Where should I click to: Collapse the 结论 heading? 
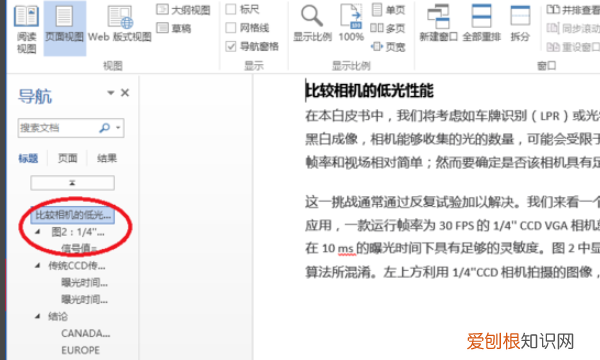pyautogui.click(x=38, y=316)
